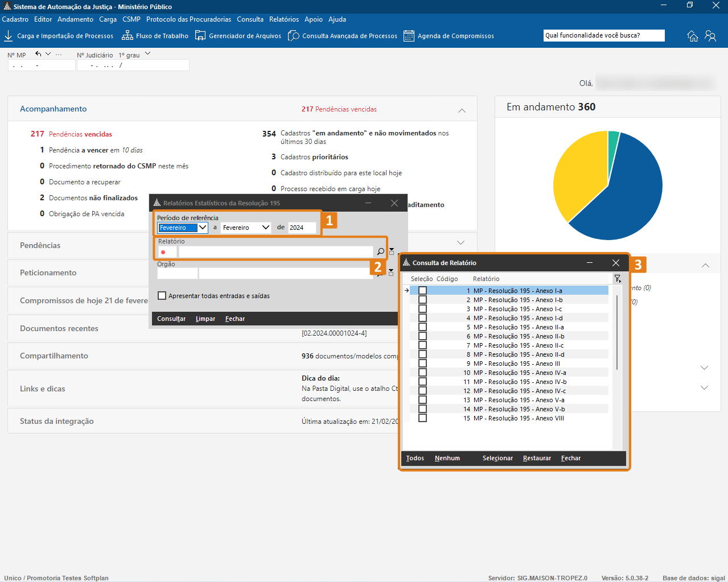Screen dimensions: 728x582
Task: Check the box for Anexo VIII
Action: pyautogui.click(x=422, y=418)
